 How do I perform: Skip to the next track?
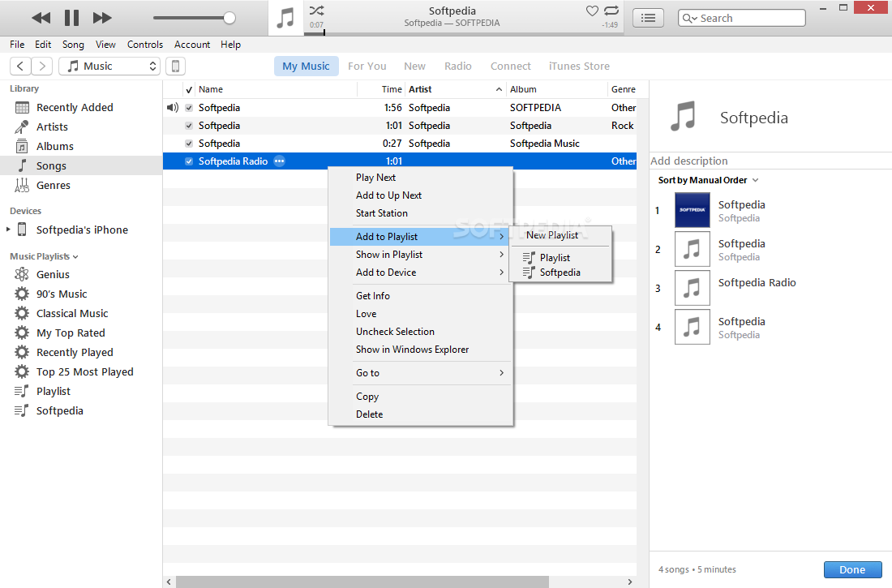coord(102,18)
